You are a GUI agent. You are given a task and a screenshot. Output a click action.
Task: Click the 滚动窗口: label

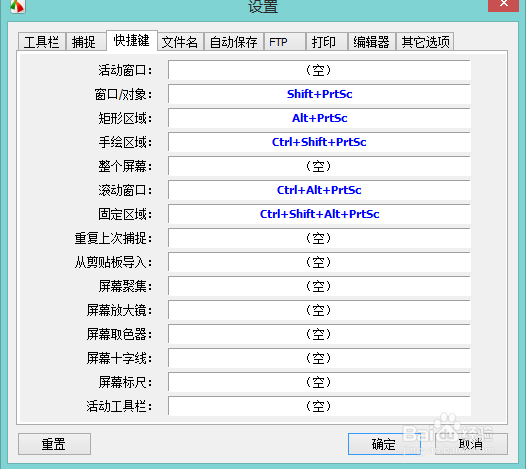click(x=125, y=190)
